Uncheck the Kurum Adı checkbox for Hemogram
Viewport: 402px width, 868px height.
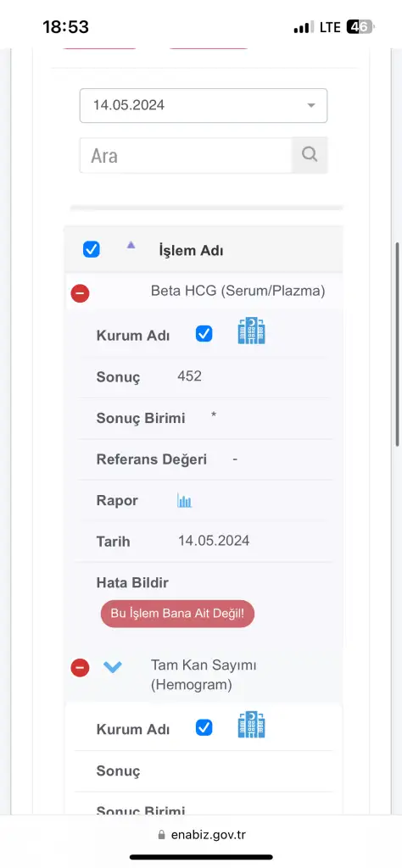(x=204, y=727)
